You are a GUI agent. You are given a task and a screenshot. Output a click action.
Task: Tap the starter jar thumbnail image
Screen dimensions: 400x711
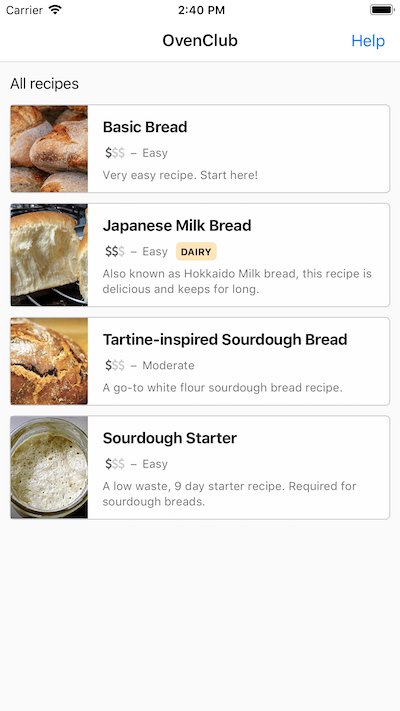[x=49, y=467]
